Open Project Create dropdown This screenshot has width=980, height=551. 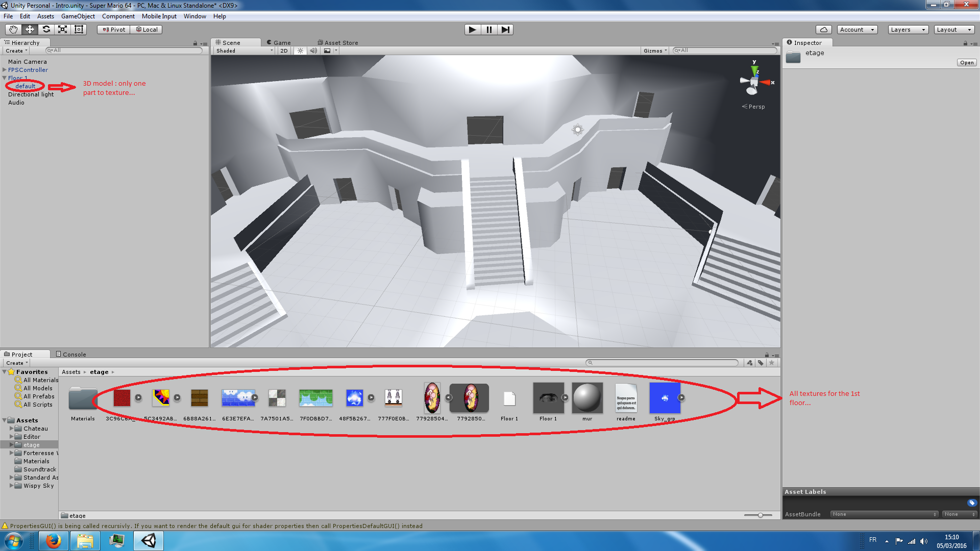point(17,363)
